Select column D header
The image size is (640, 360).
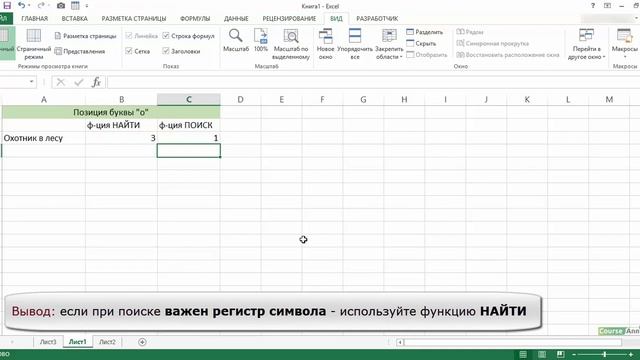[x=240, y=99]
